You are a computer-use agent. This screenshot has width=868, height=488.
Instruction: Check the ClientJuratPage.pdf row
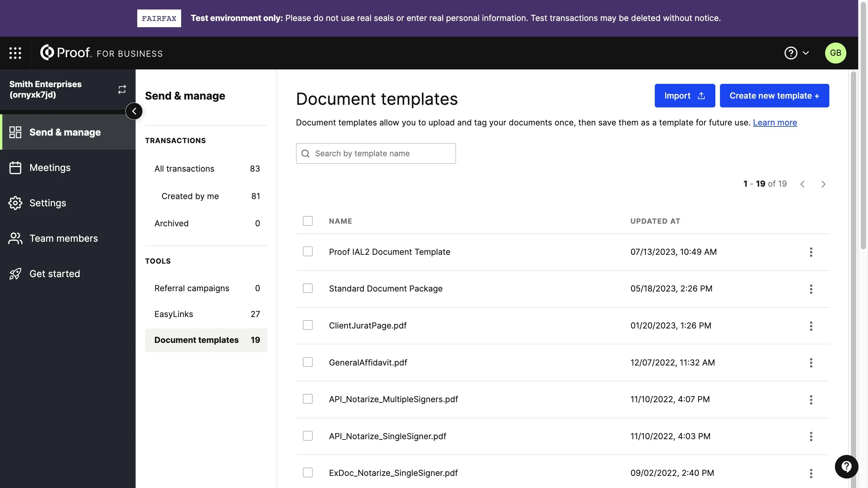(307, 325)
